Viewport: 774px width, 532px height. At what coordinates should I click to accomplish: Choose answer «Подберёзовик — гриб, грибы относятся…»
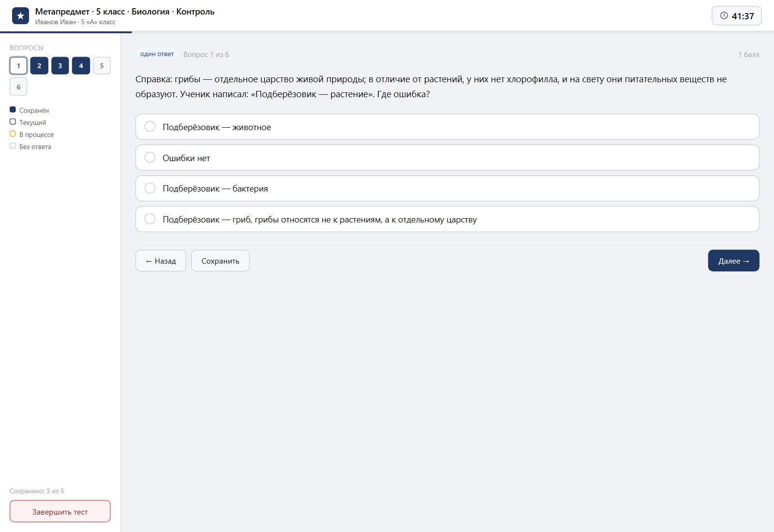[x=447, y=219]
